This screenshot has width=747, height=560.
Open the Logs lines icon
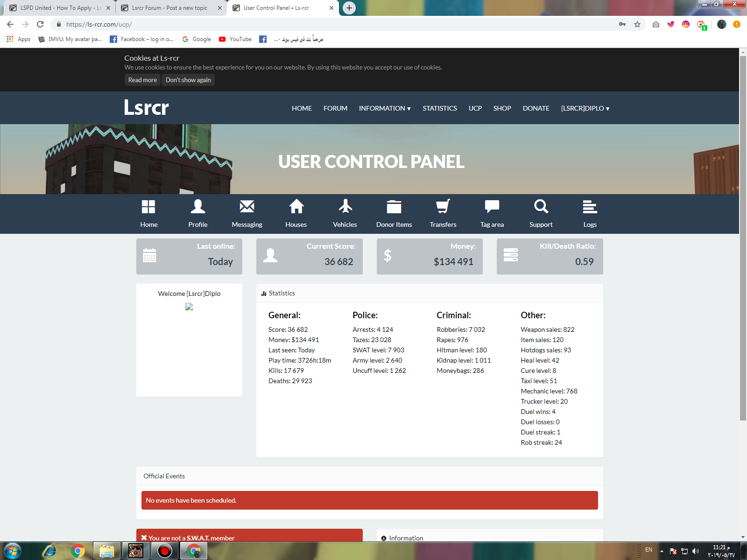point(590,207)
